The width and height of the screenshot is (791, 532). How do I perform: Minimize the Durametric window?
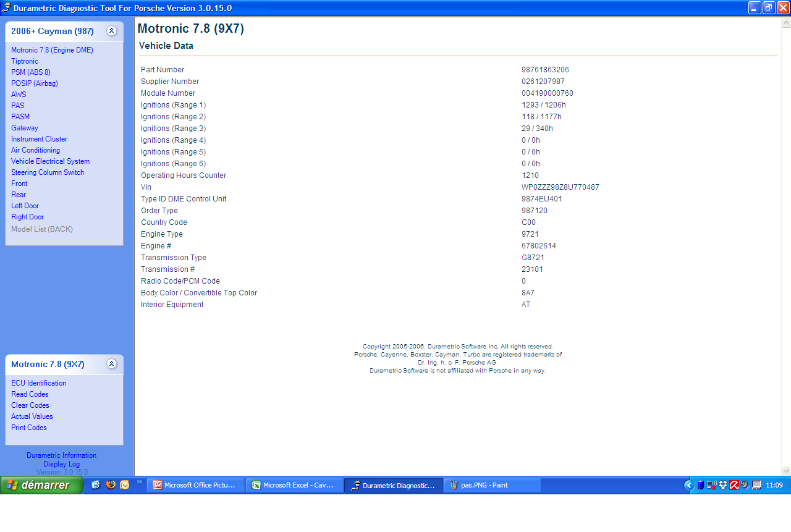pos(755,8)
